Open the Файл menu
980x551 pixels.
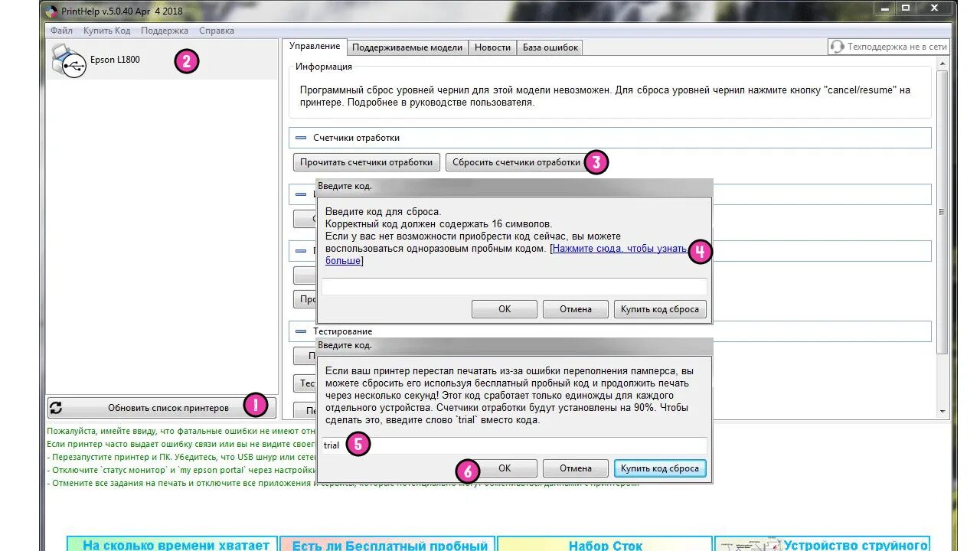(x=62, y=31)
